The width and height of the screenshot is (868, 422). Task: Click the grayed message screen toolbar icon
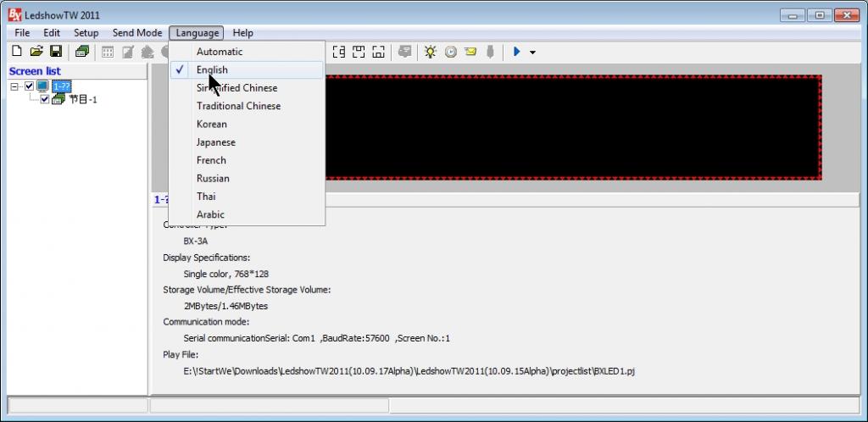(404, 52)
